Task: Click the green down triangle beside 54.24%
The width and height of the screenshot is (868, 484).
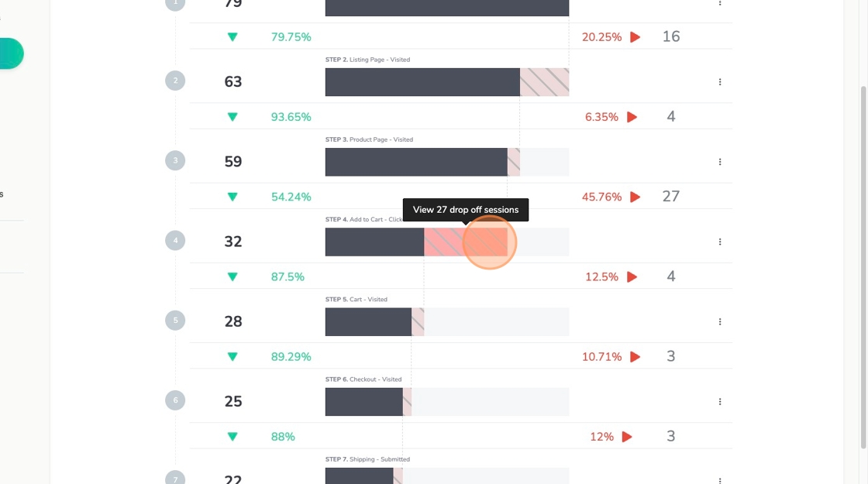Action: coord(232,197)
